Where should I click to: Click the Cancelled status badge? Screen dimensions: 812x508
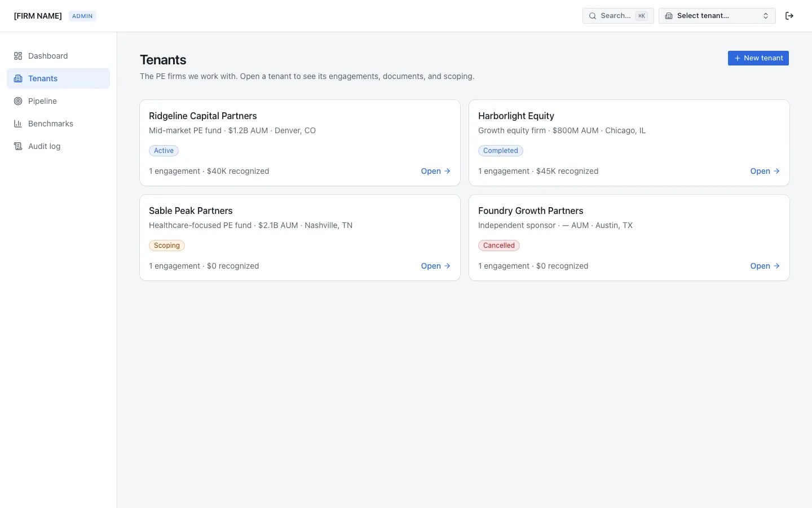point(498,246)
